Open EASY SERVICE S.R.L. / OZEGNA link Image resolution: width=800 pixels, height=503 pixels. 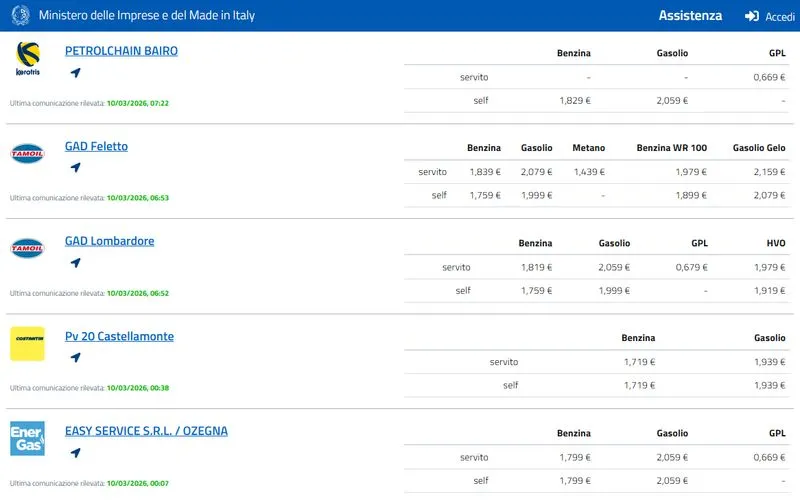pyautogui.click(x=146, y=431)
